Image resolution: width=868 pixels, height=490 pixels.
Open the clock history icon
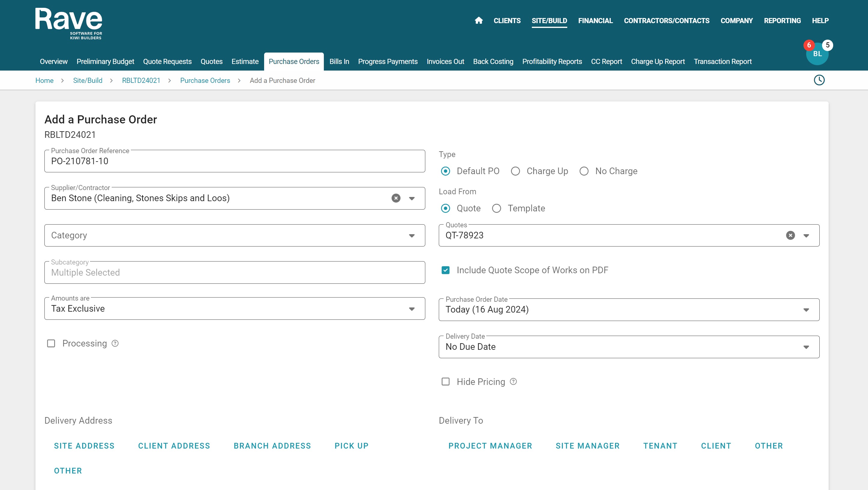819,80
